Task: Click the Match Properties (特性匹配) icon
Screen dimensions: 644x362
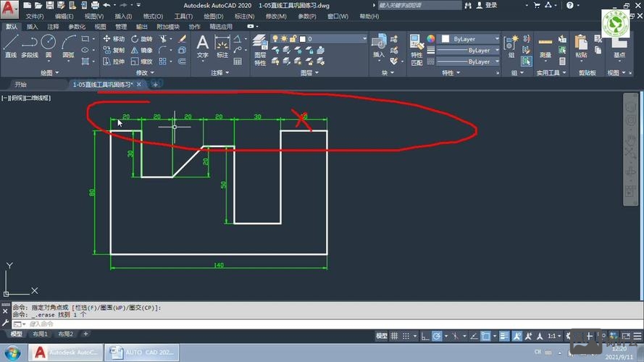Action: tap(417, 51)
